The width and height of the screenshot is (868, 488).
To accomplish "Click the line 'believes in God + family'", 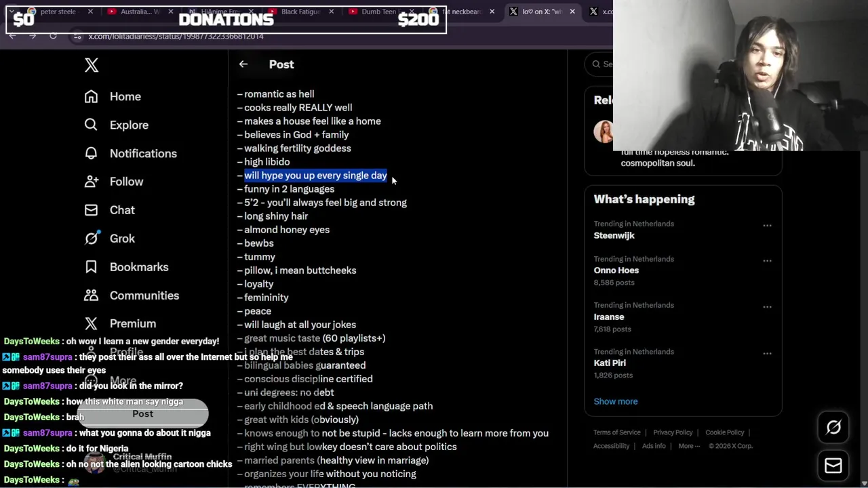I will click(296, 135).
